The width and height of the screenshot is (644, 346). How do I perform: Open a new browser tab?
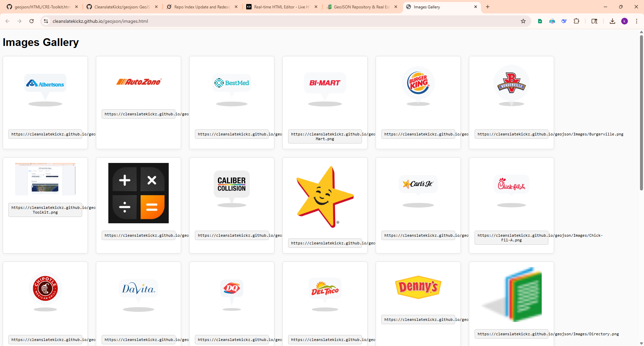(488, 7)
